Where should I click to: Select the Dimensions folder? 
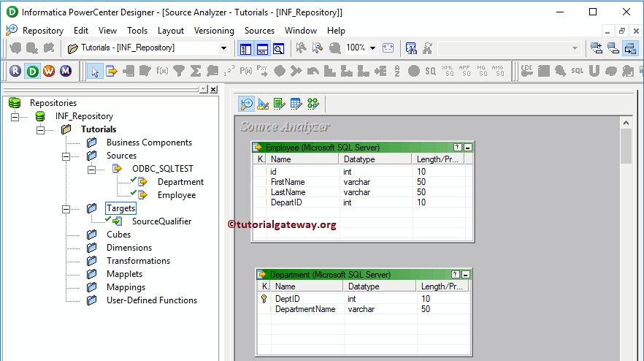(129, 248)
